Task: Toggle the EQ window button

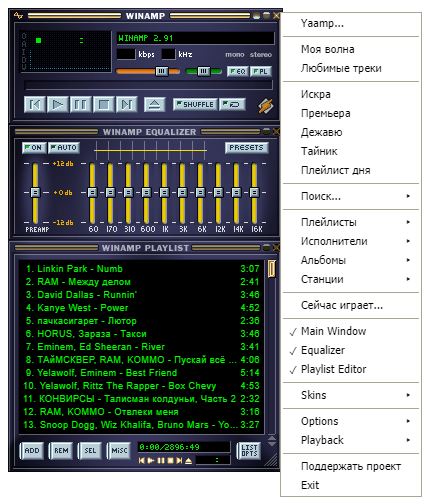Action: [x=238, y=71]
